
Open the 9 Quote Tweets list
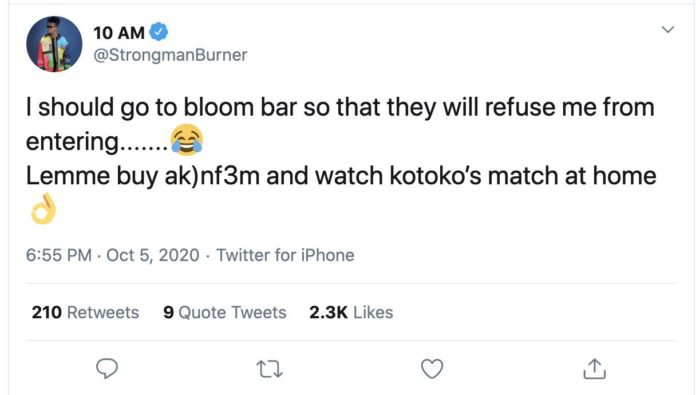click(x=225, y=312)
